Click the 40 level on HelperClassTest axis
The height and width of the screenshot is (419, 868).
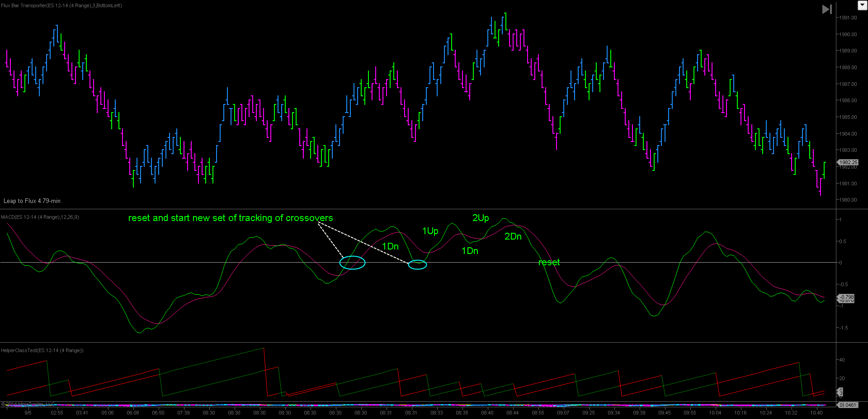click(842, 360)
